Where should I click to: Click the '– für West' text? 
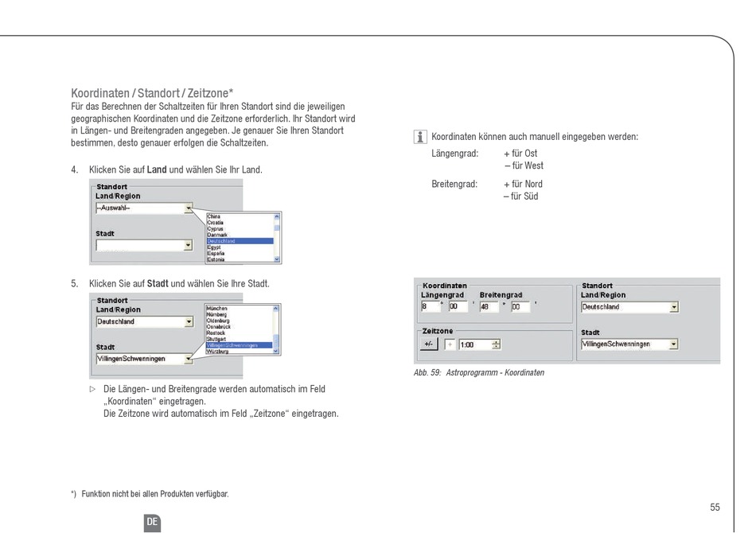[524, 165]
